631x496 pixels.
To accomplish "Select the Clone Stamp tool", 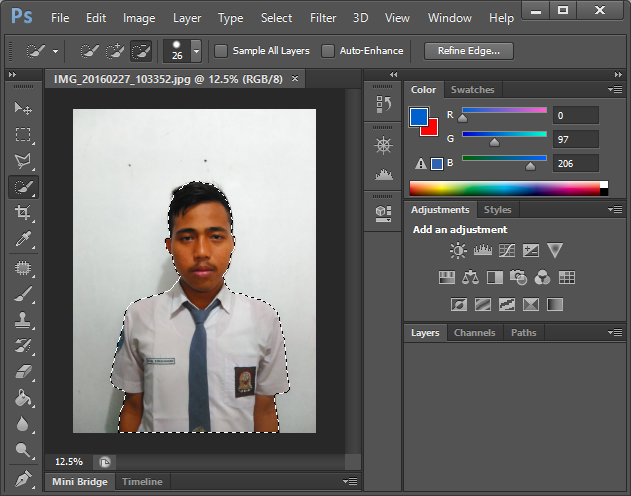I will (x=23, y=320).
